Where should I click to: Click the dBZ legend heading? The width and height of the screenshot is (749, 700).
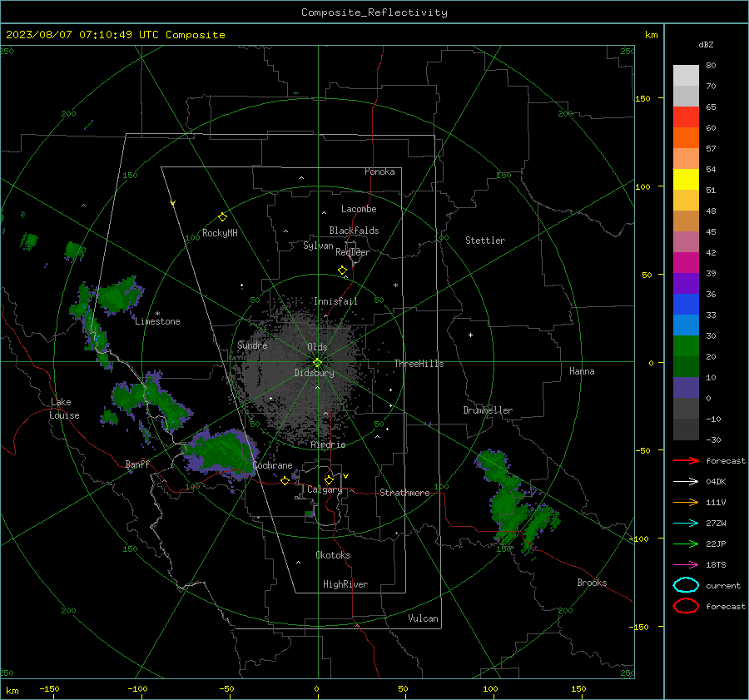pos(706,44)
